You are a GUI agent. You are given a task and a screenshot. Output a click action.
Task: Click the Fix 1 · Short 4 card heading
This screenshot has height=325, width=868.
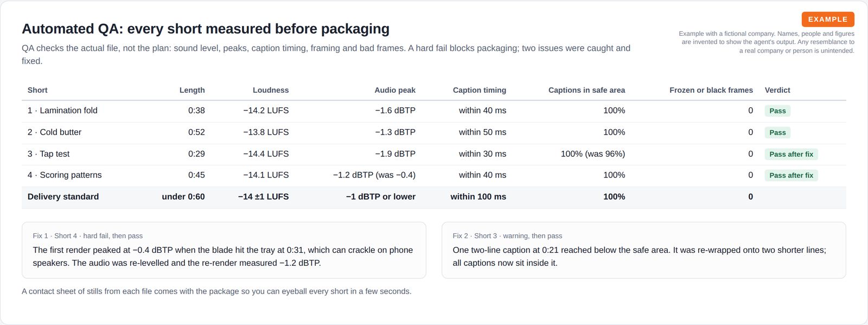[x=88, y=235]
